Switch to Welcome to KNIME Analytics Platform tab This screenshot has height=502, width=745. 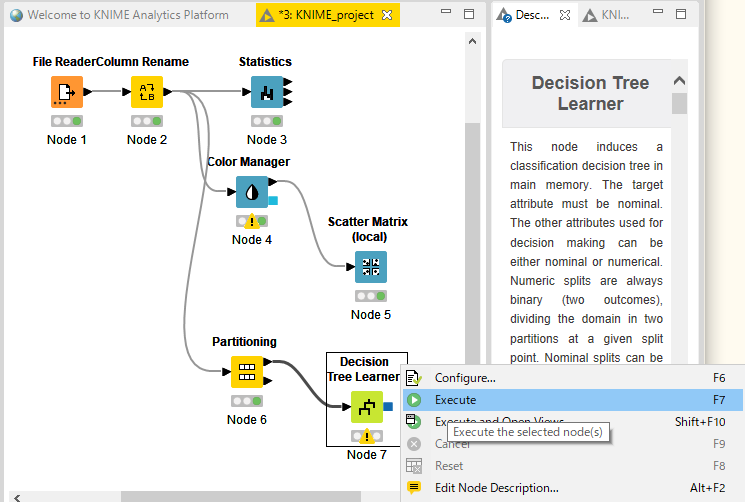(x=120, y=15)
